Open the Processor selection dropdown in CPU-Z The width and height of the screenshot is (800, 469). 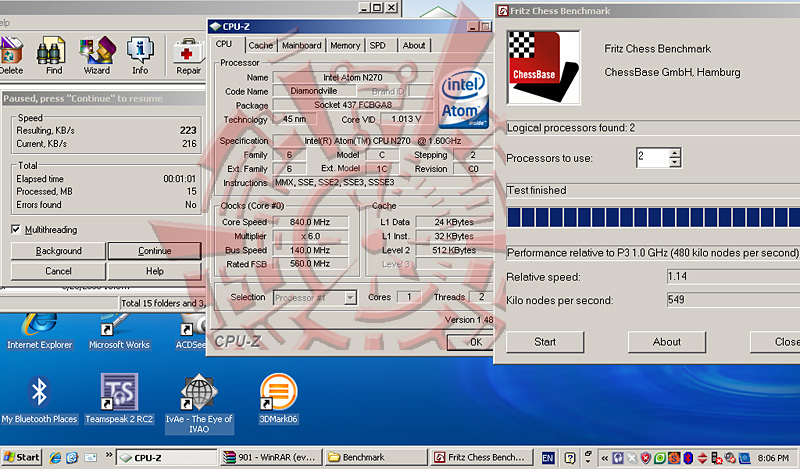(350, 298)
